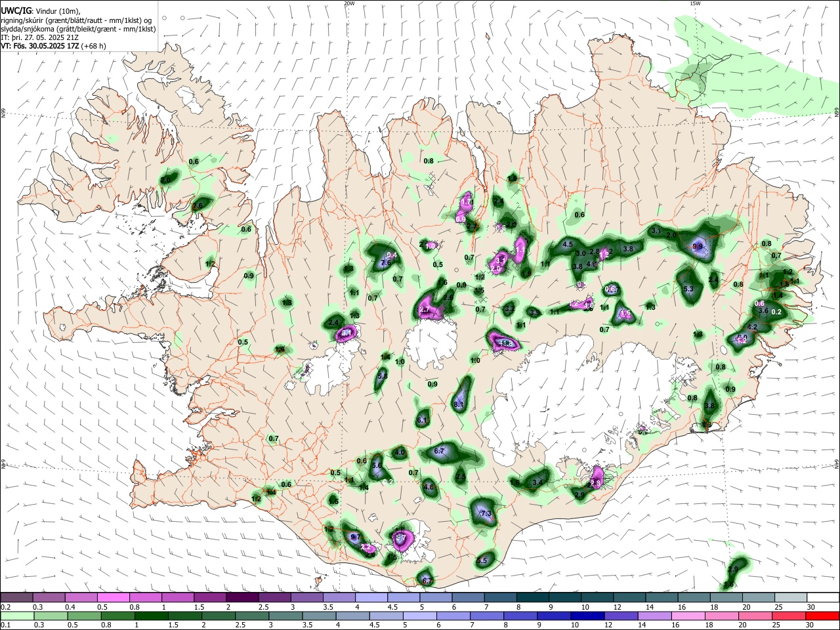Click the lower legend swatch between 0.1 and 0.3
The height and width of the screenshot is (630, 840).
tap(16, 616)
